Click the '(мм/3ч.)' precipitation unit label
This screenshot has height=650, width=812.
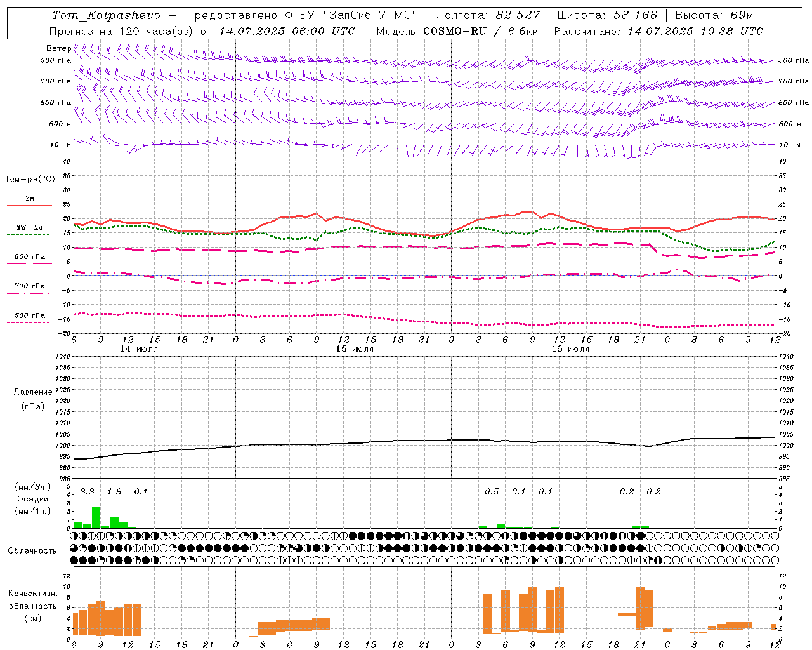[x=32, y=487]
